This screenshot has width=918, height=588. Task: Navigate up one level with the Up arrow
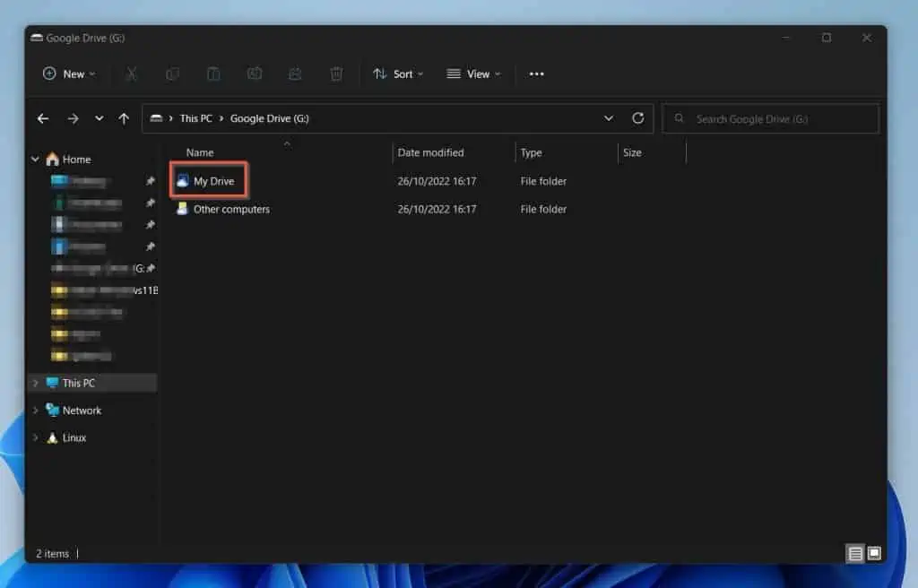pos(124,119)
